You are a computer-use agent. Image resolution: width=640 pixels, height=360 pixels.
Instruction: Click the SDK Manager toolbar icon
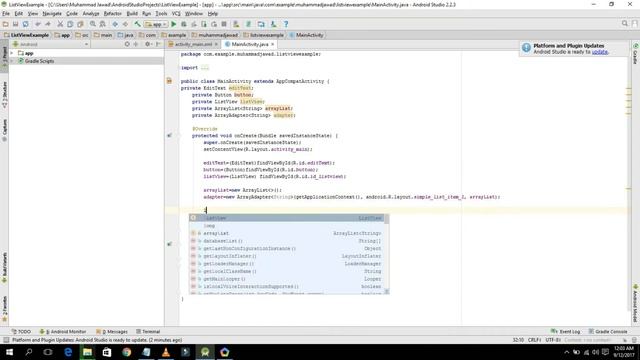click(273, 24)
